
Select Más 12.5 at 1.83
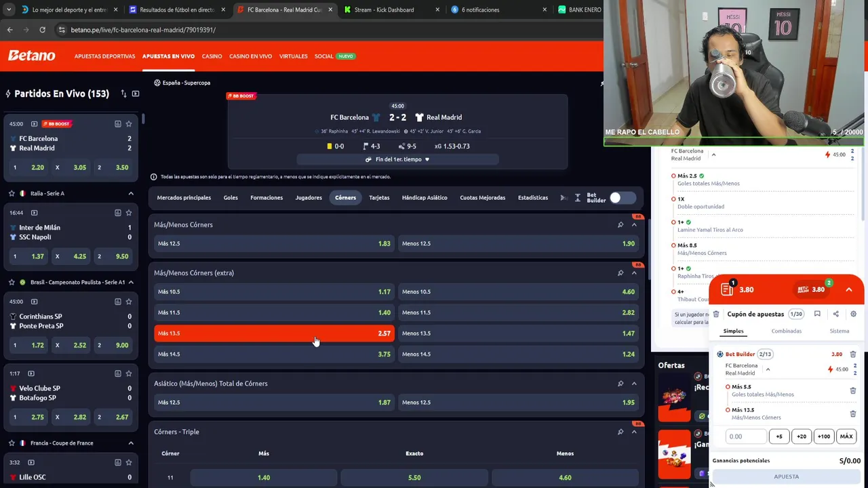pyautogui.click(x=274, y=243)
